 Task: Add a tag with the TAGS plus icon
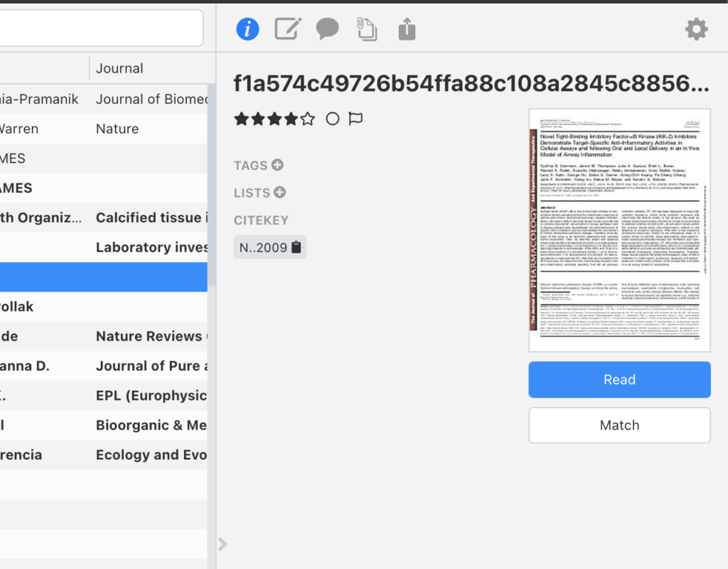click(x=277, y=165)
